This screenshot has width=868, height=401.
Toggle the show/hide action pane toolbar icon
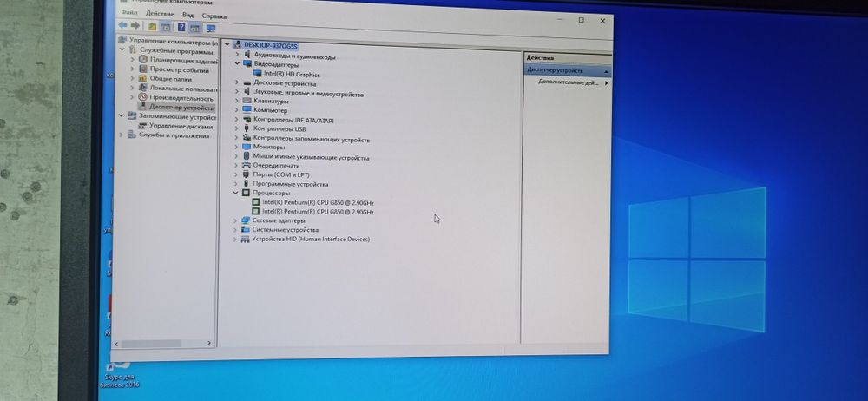click(194, 28)
